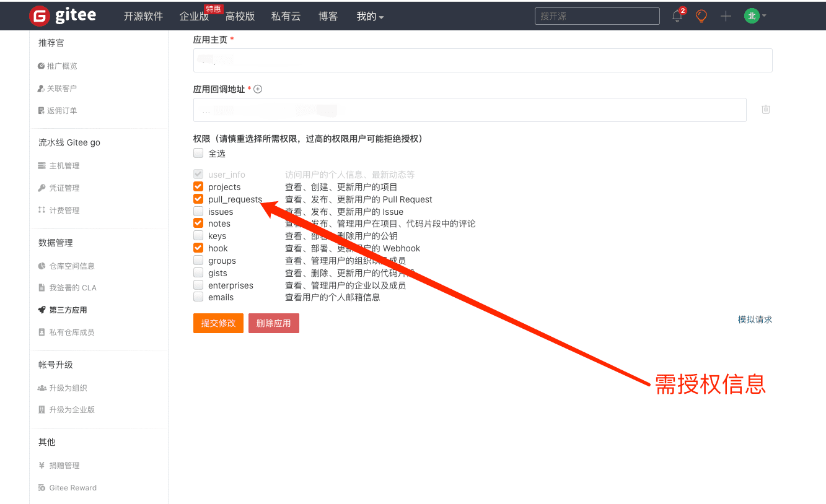This screenshot has height=504, width=826.
Task: Open the 模拟请求 link
Action: point(755,319)
